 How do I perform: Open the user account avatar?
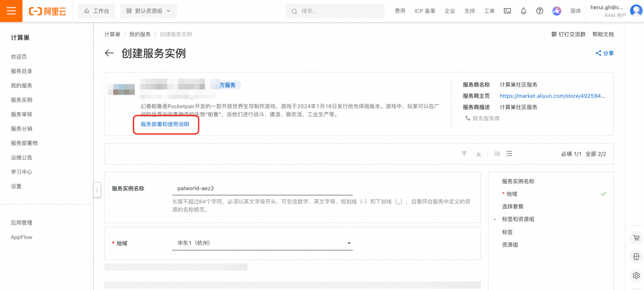[x=636, y=11]
